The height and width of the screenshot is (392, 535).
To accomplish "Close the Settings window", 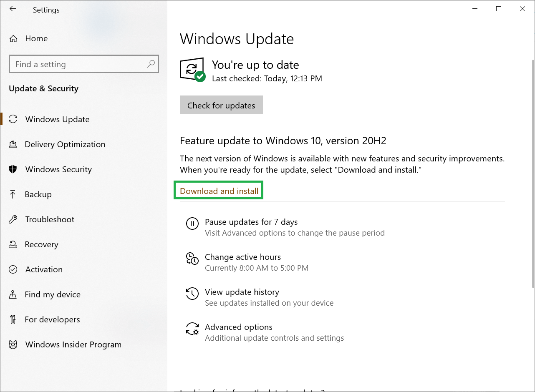I will tap(522, 9).
